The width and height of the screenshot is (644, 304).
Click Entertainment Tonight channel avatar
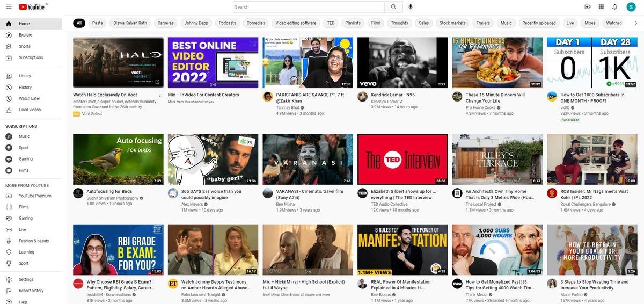(173, 284)
